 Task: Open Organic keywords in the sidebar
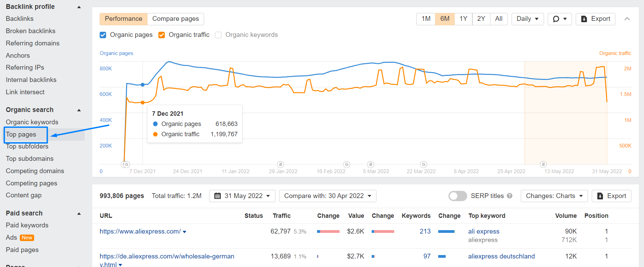[32, 122]
